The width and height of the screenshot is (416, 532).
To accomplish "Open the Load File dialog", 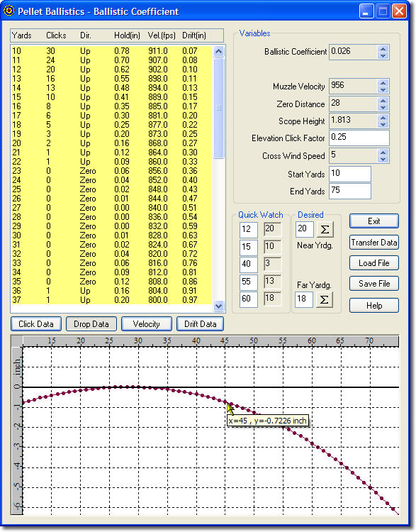I will [x=374, y=263].
